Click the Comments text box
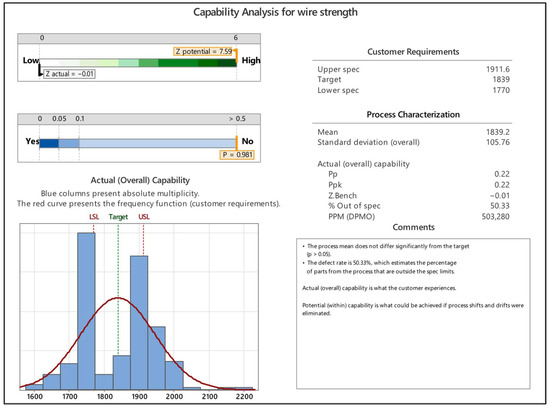 (x=413, y=314)
